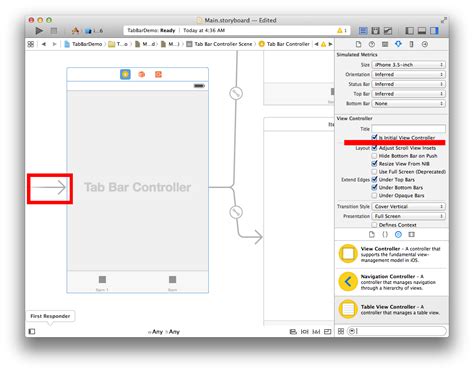
Task: Toggle the document outline button
Action: click(32, 331)
